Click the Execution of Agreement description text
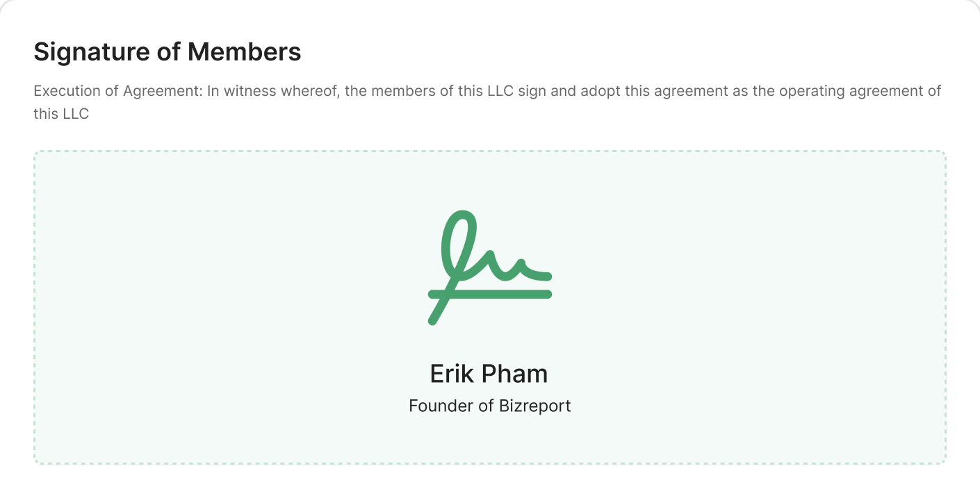This screenshot has height=498, width=980. [x=487, y=92]
